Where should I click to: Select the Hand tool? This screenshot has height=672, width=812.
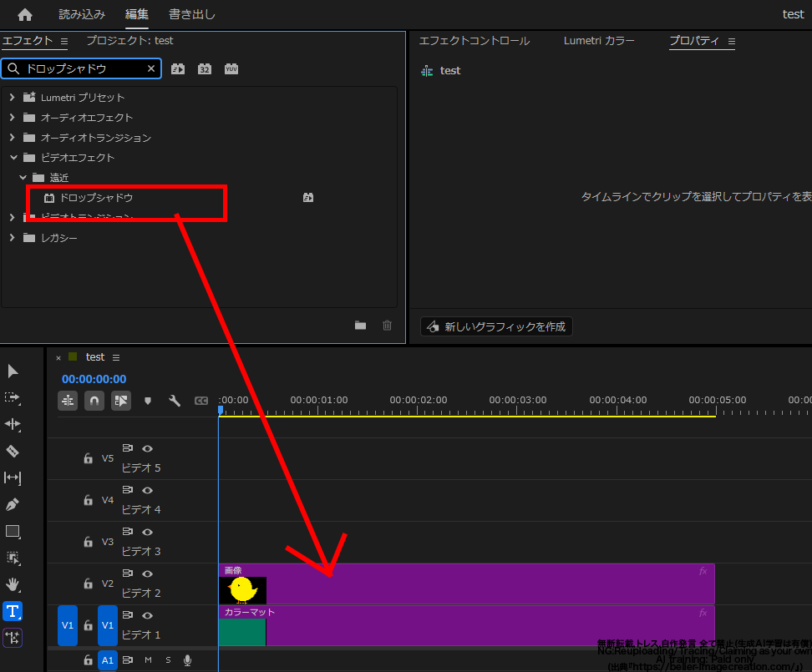[x=13, y=584]
